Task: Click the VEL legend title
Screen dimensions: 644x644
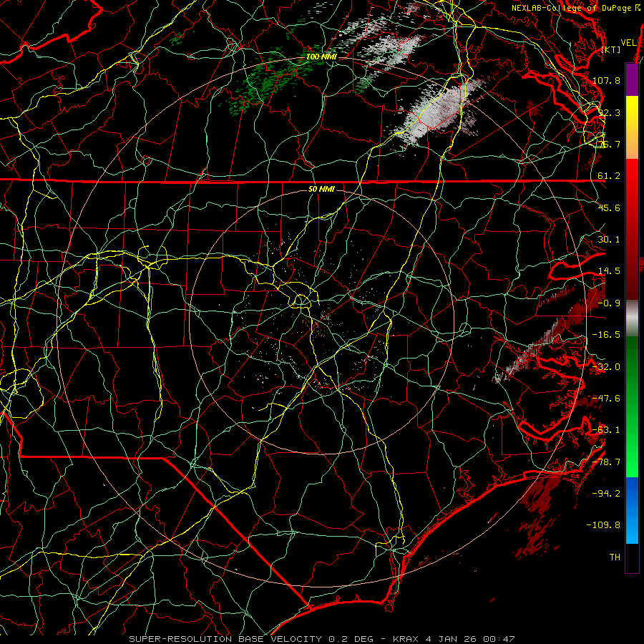Action: pyautogui.click(x=628, y=43)
